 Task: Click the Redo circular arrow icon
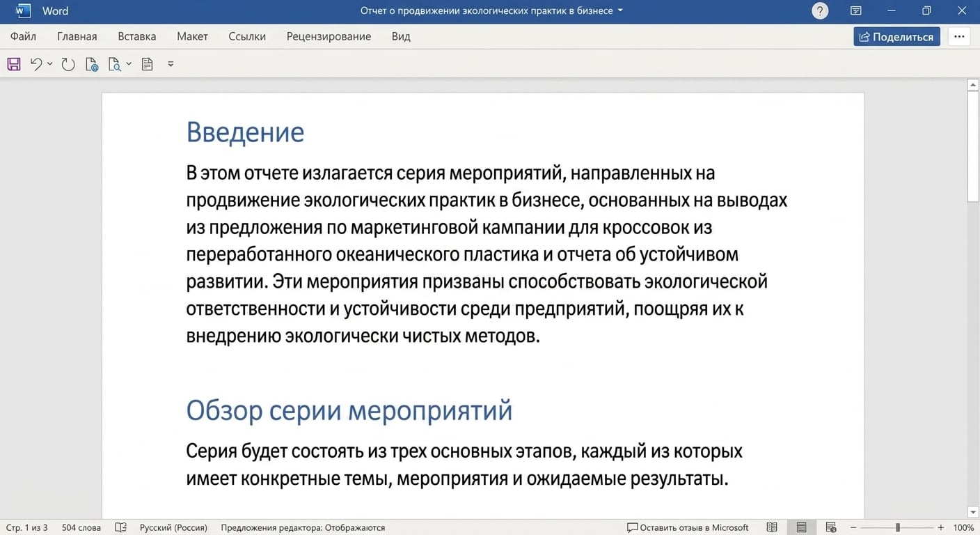tap(68, 64)
